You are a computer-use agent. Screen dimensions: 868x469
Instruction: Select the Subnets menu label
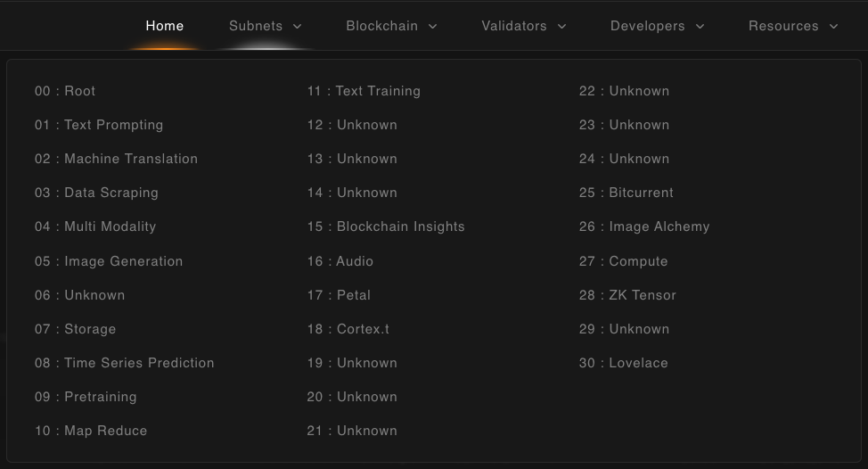(256, 26)
